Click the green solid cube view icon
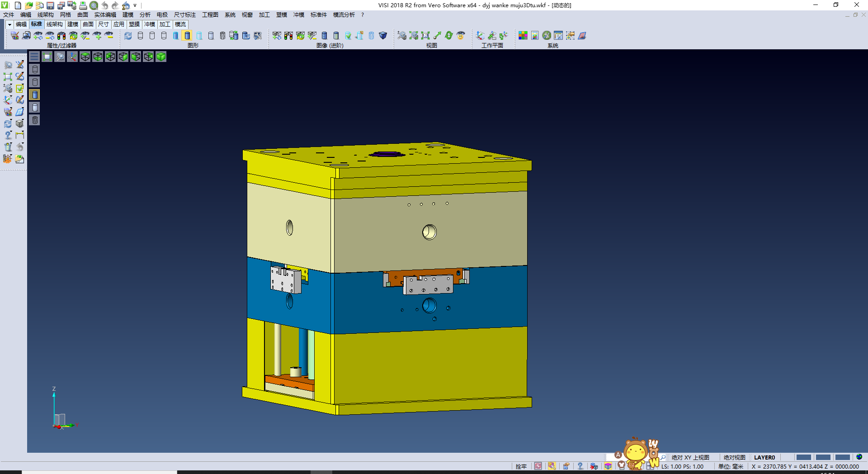 coord(161,57)
